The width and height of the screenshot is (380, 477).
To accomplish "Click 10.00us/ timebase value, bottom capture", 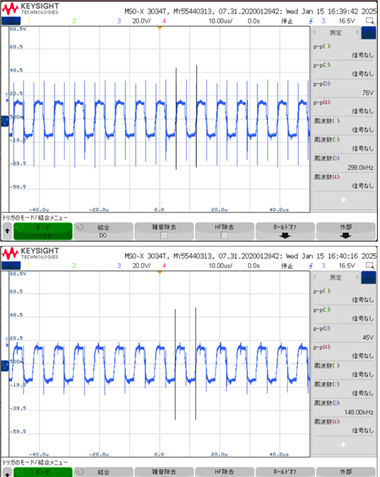I will [221, 266].
